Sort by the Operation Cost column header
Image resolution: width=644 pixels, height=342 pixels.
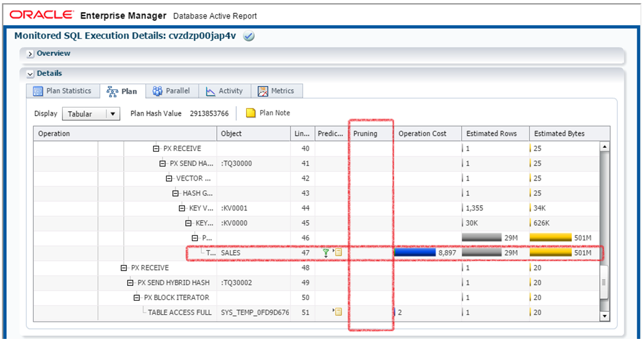click(427, 134)
